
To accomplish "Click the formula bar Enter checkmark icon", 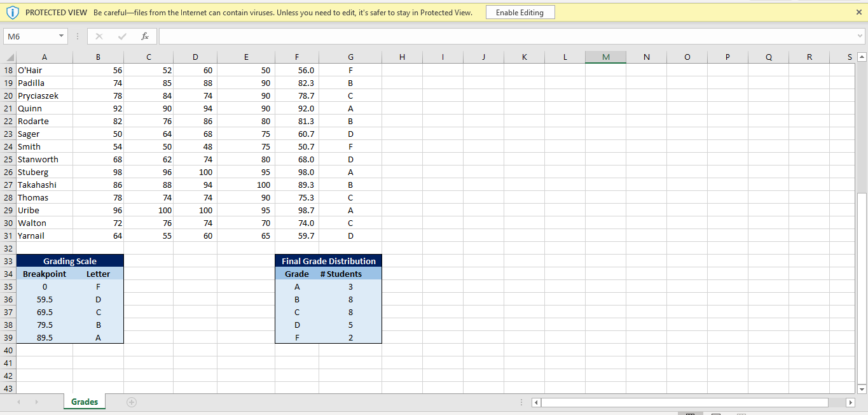I will click(x=123, y=36).
